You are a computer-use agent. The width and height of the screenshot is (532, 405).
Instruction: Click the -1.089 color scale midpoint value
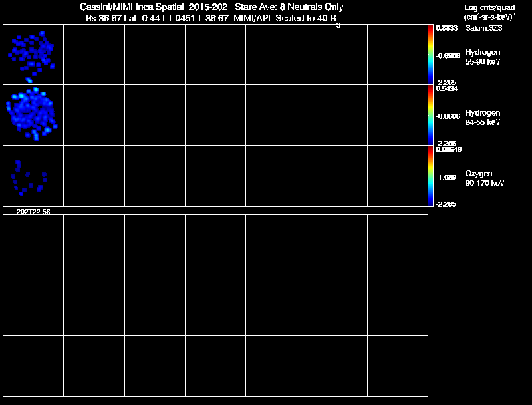click(446, 177)
